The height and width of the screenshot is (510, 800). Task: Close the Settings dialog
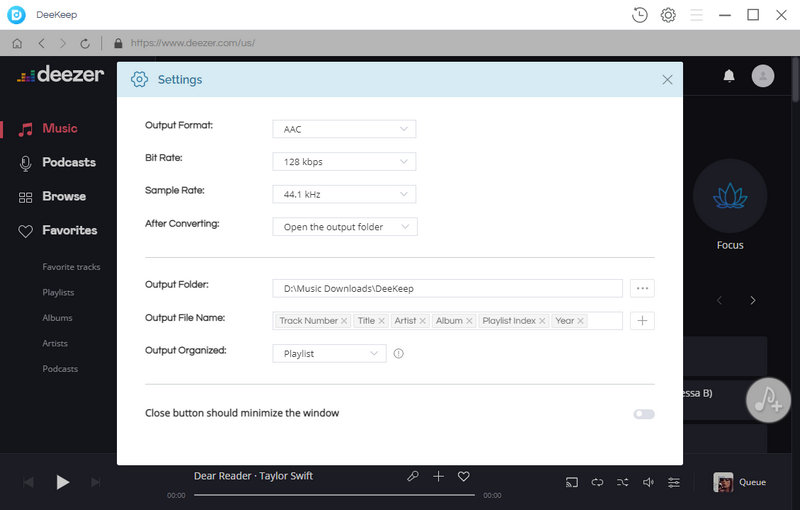(x=667, y=80)
